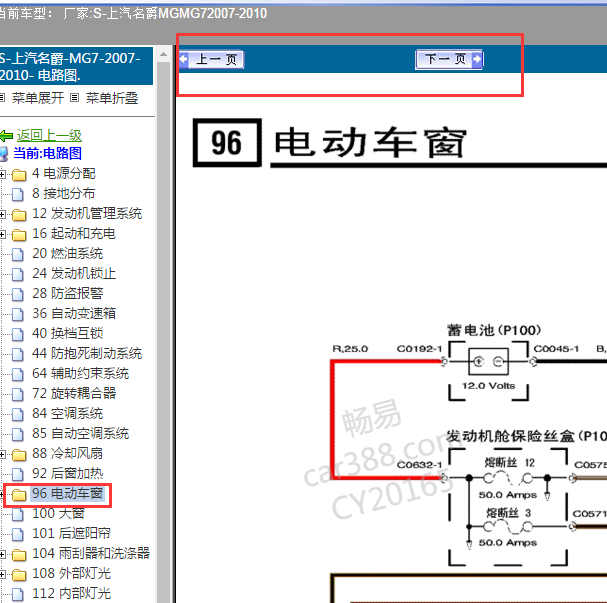
Task: Select 104 雨刮器和洗涤器 in tree
Action: tap(91, 553)
